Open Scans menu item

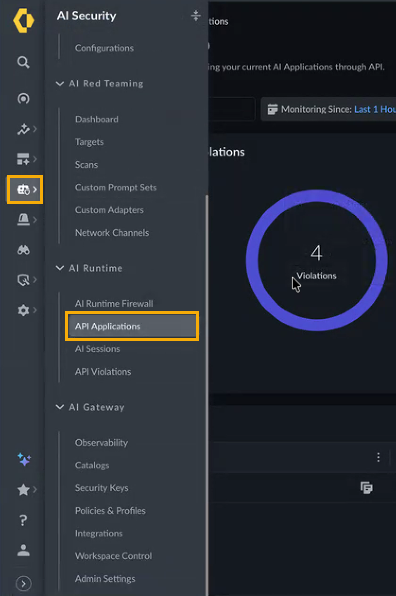(86, 165)
